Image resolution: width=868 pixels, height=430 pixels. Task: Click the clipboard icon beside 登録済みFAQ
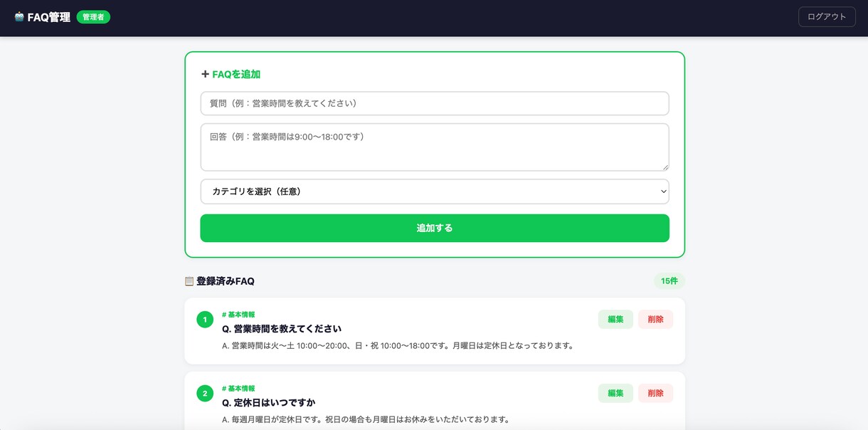tap(189, 281)
